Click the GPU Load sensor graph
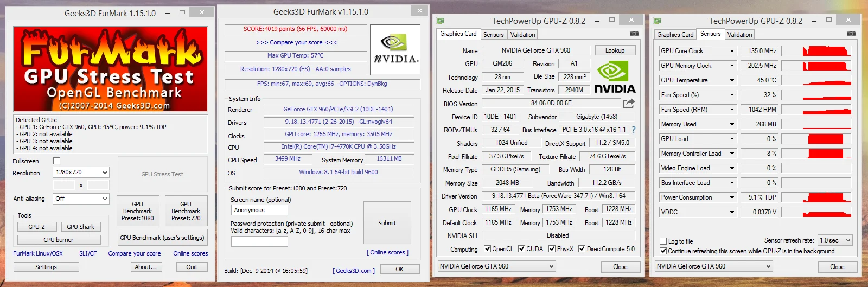The image size is (868, 287). [x=816, y=139]
